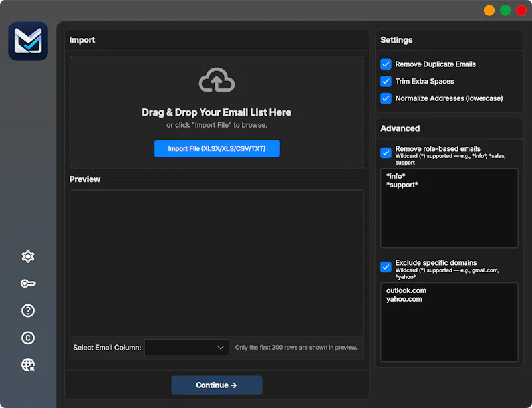Click the "*support*" entry
532x408 pixels.
tap(402, 185)
